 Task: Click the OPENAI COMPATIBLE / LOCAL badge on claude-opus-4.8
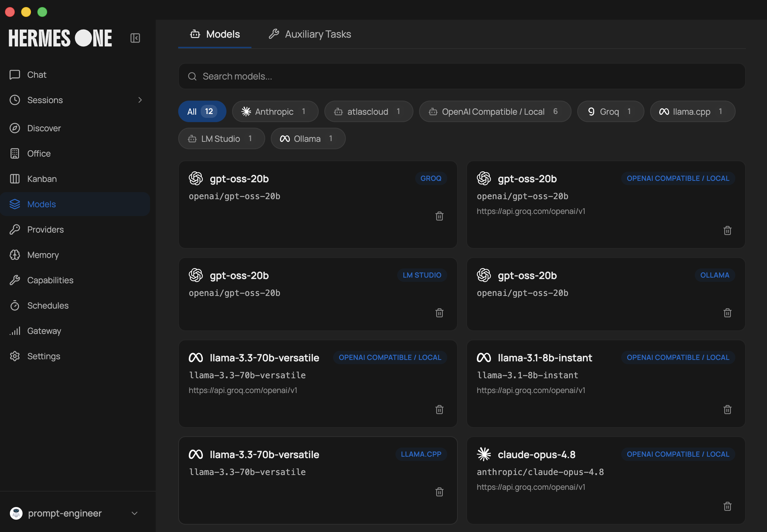click(x=678, y=454)
